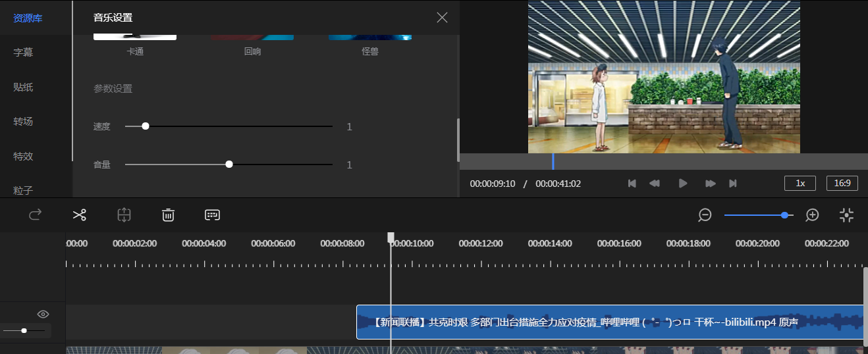Click the playhead marker on the timeline ruler
868x354 pixels.
pyautogui.click(x=391, y=238)
